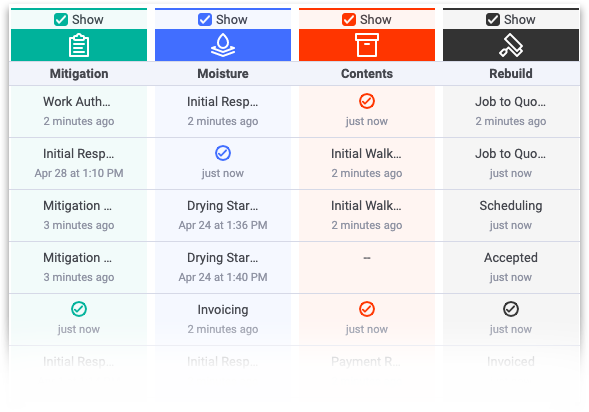Click the Mitigation clipboard icon

(x=79, y=45)
